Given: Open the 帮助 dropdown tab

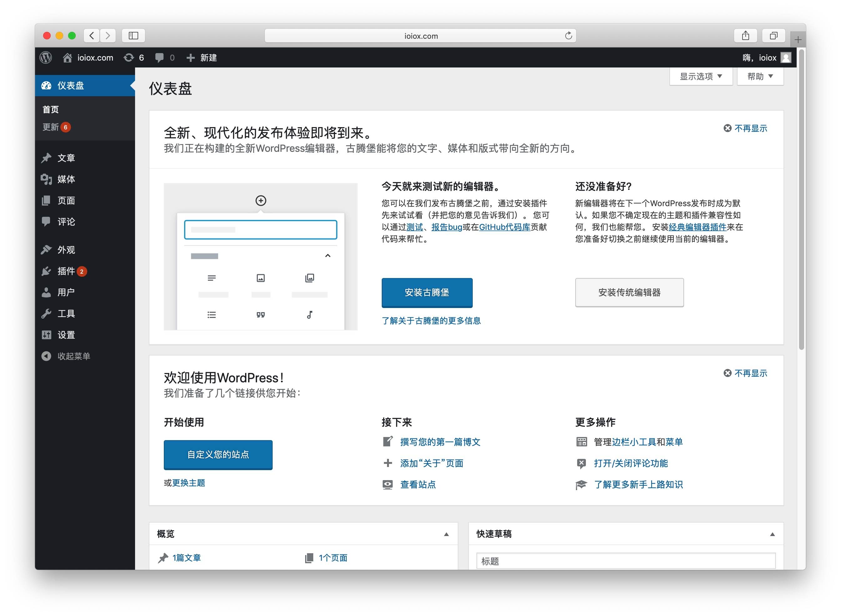Looking at the screenshot, I should coord(760,77).
